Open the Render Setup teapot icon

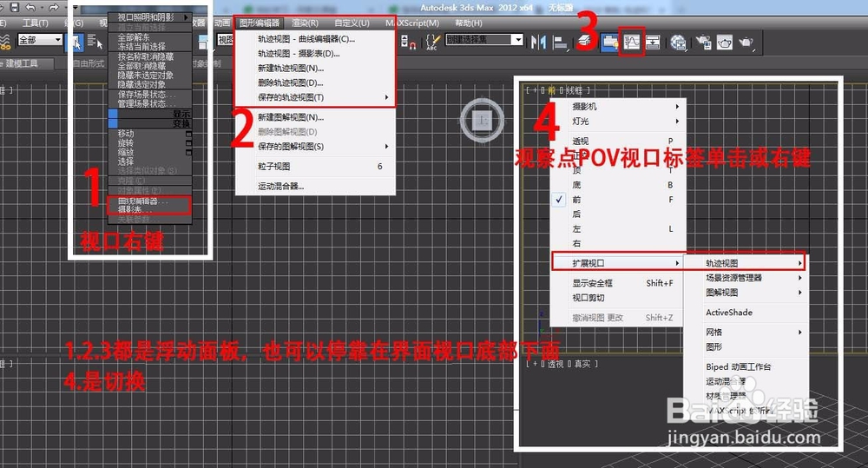(x=704, y=42)
